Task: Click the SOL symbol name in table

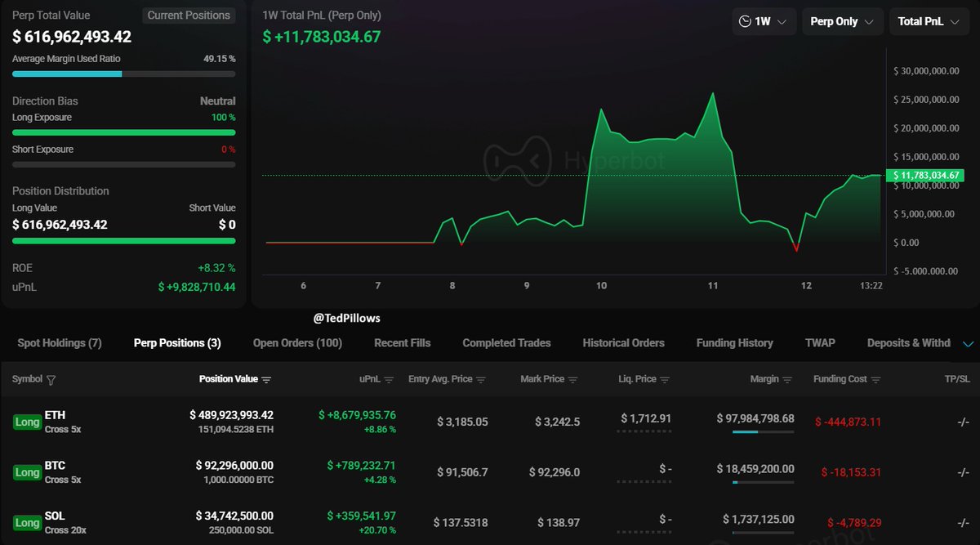Action: click(55, 516)
